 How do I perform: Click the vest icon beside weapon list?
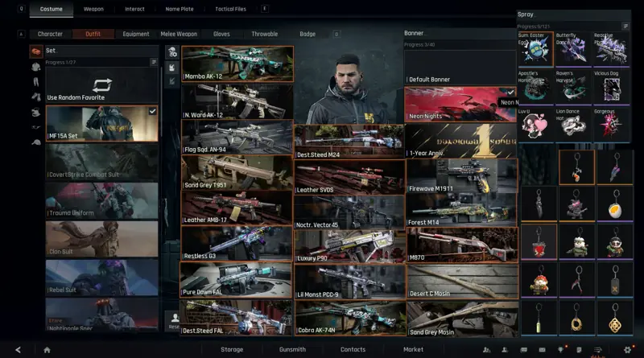coord(172,68)
